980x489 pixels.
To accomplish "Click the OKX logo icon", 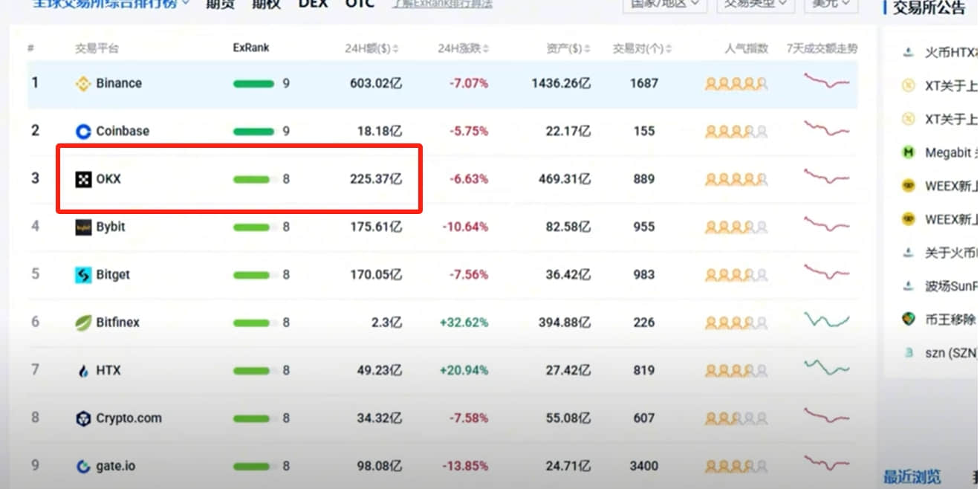I will click(x=84, y=179).
